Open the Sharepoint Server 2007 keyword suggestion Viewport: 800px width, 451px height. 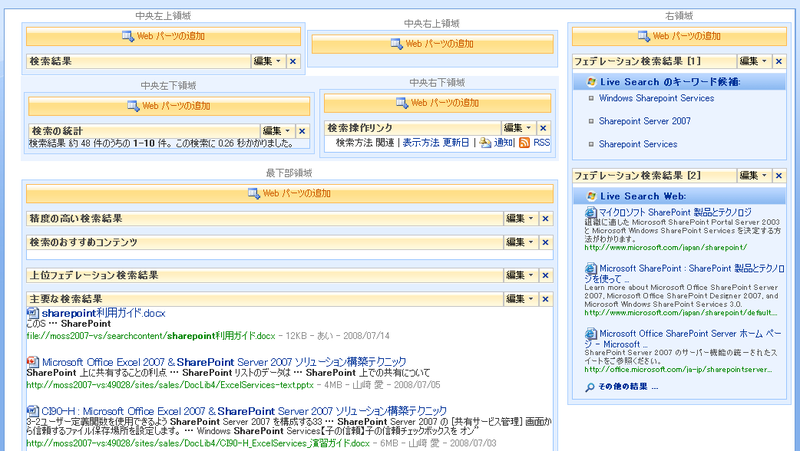(644, 121)
